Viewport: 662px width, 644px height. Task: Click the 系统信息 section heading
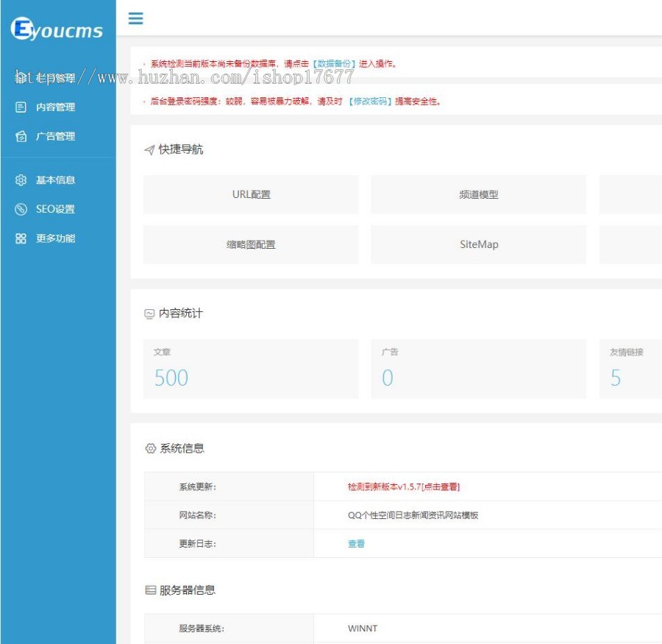[182, 448]
